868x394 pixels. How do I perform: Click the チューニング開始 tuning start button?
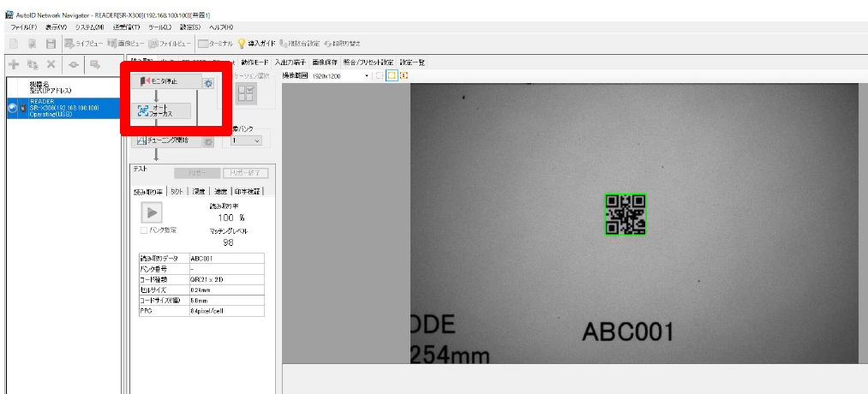(166, 140)
